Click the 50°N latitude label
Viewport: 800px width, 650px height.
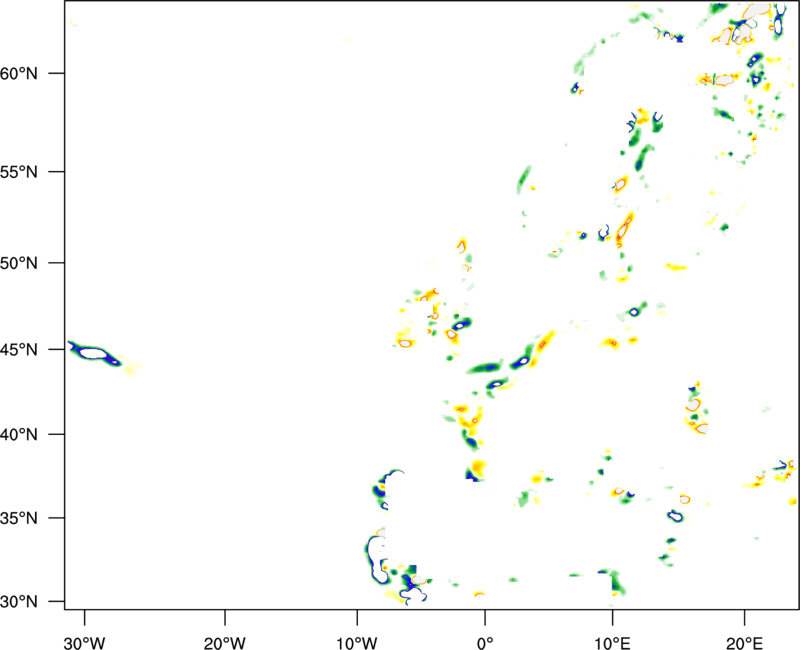(19, 263)
